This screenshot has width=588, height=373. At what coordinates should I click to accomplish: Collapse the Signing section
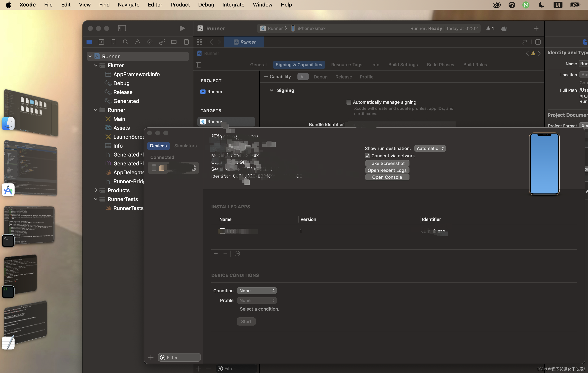271,90
